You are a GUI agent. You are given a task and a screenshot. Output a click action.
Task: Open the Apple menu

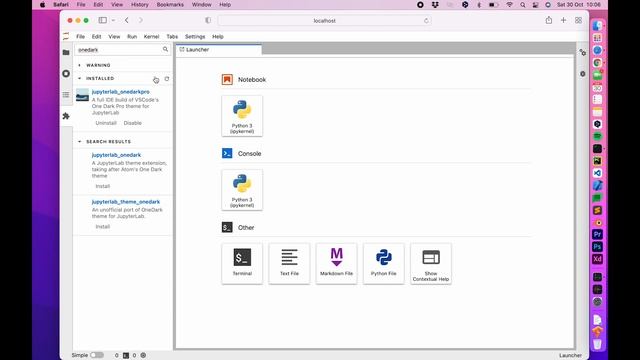pos(42,5)
